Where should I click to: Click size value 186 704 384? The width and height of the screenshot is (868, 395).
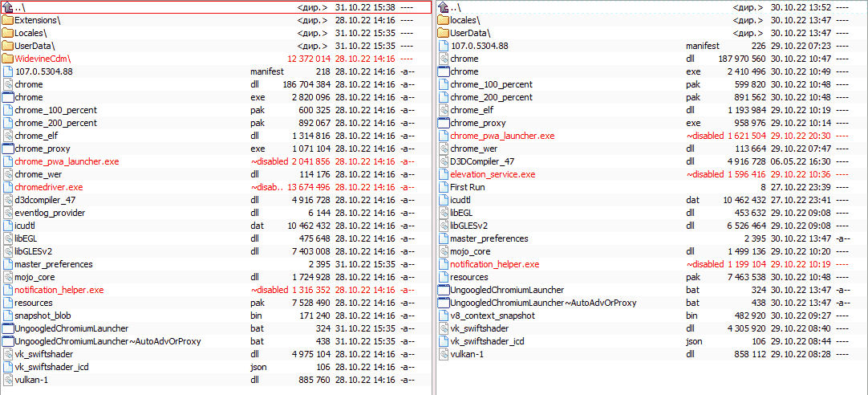[306, 84]
